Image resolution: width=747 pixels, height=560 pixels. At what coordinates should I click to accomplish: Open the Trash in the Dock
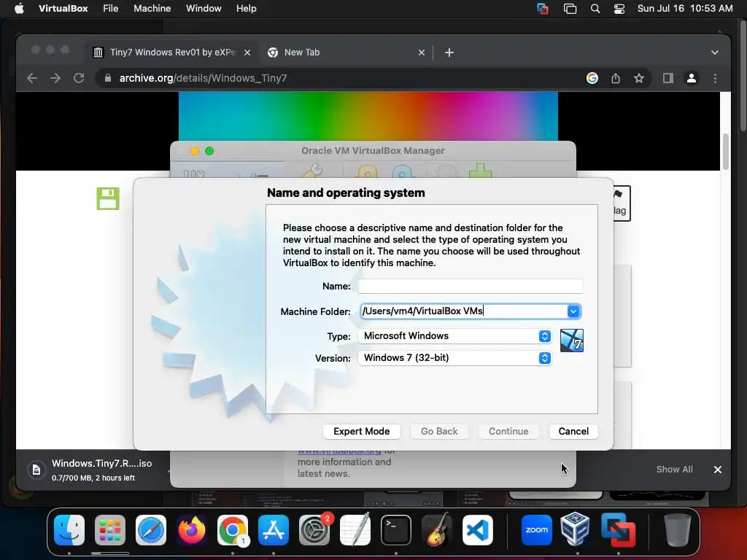pyautogui.click(x=677, y=530)
